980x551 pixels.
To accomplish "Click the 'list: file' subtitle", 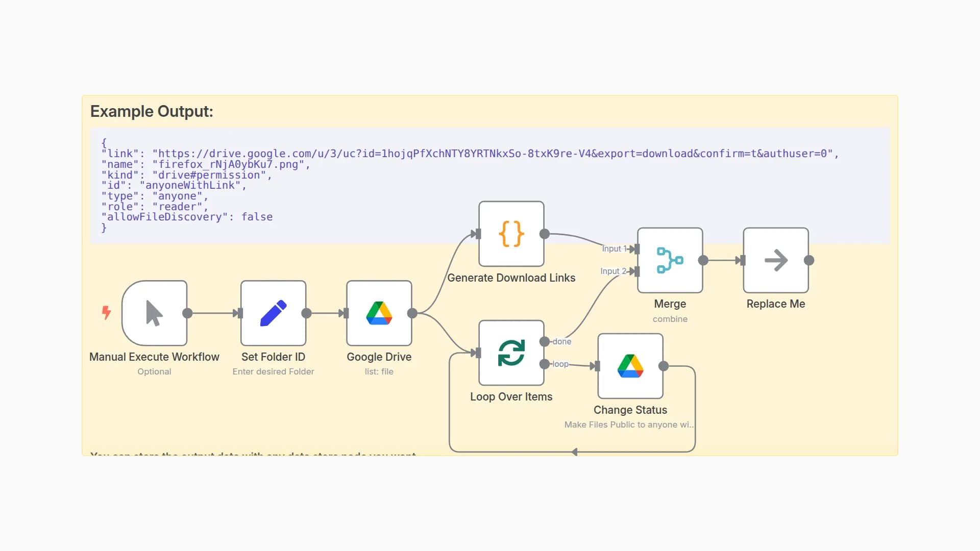I will click(x=379, y=371).
